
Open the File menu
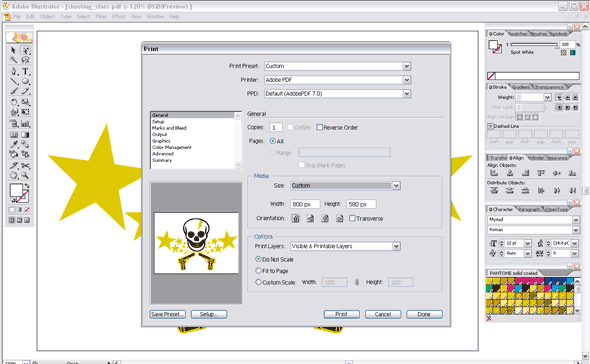pyautogui.click(x=17, y=17)
